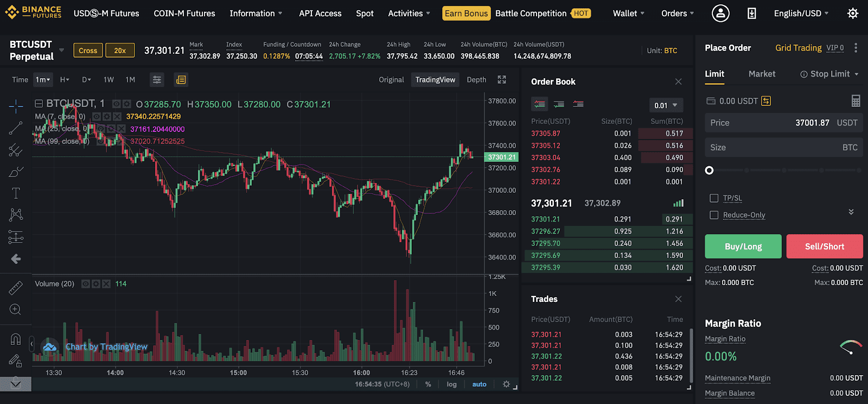Show sell orders only in order book
Image resolution: width=868 pixels, height=404 pixels.
coord(578,104)
